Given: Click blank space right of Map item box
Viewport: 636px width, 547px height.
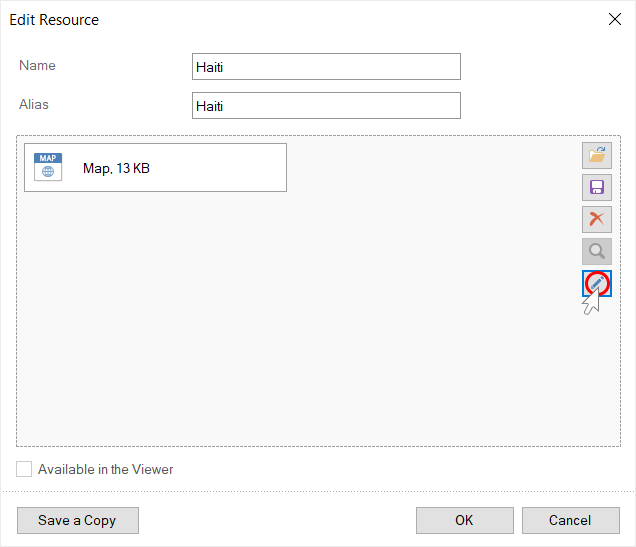Looking at the screenshot, I should pyautogui.click(x=430, y=168).
